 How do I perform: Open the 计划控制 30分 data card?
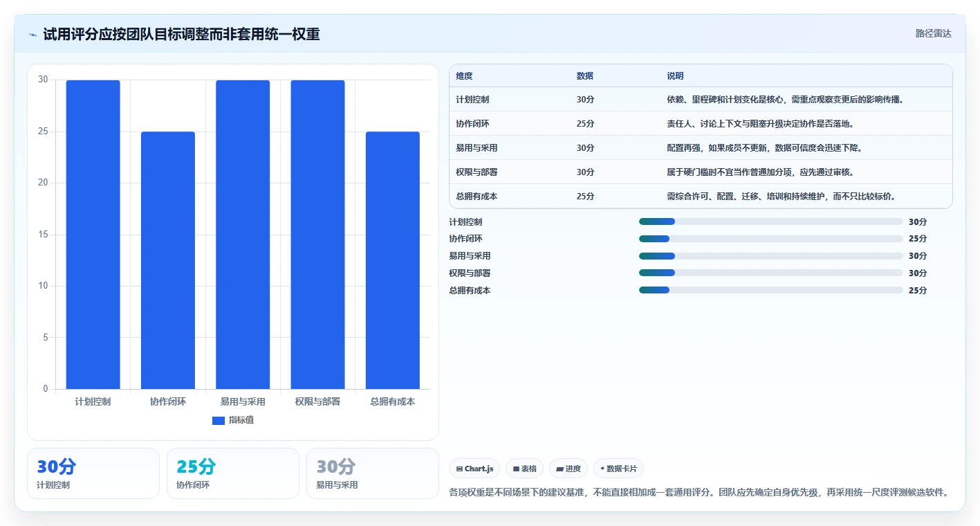click(93, 473)
